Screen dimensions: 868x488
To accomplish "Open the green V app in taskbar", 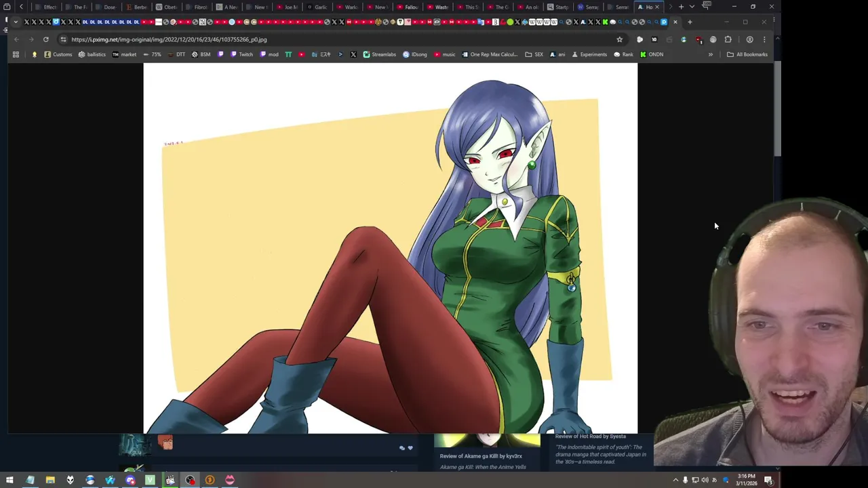I will click(150, 480).
